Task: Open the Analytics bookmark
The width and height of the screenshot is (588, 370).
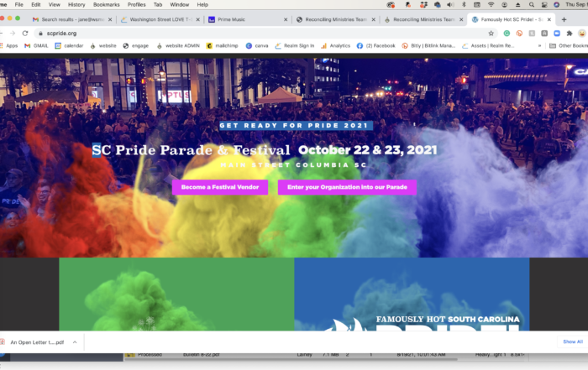Action: point(335,45)
